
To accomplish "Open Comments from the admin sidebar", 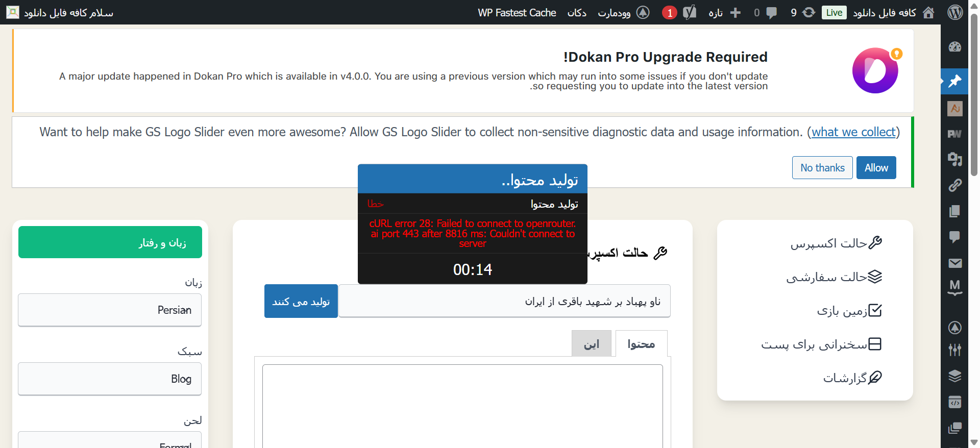I will pyautogui.click(x=954, y=237).
